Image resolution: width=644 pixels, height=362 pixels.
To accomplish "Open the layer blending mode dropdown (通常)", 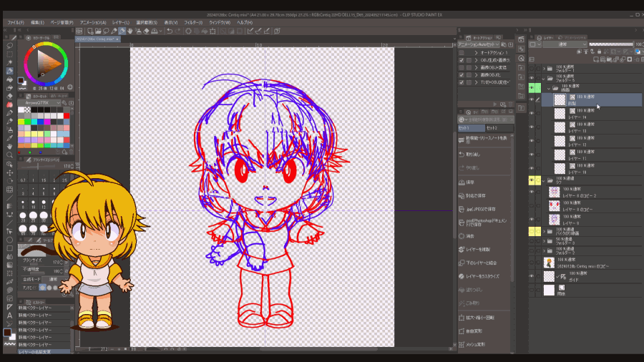I will pos(565,44).
